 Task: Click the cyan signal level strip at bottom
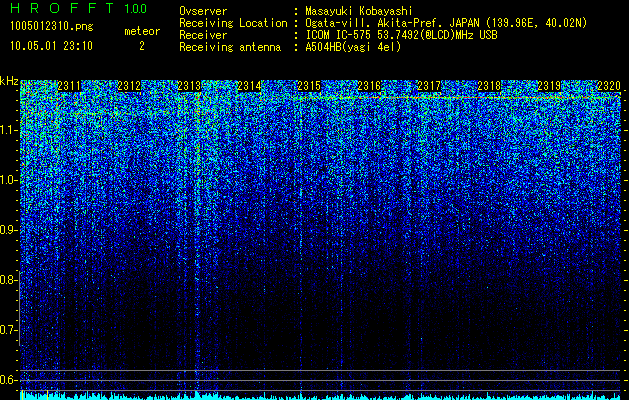coord(321,396)
